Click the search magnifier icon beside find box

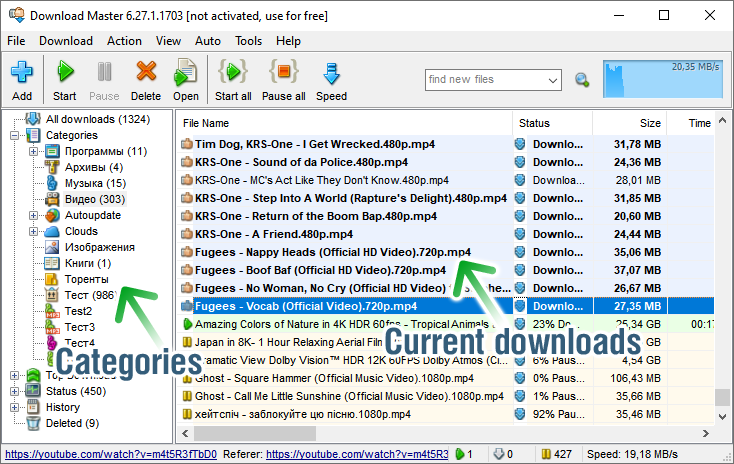582,80
